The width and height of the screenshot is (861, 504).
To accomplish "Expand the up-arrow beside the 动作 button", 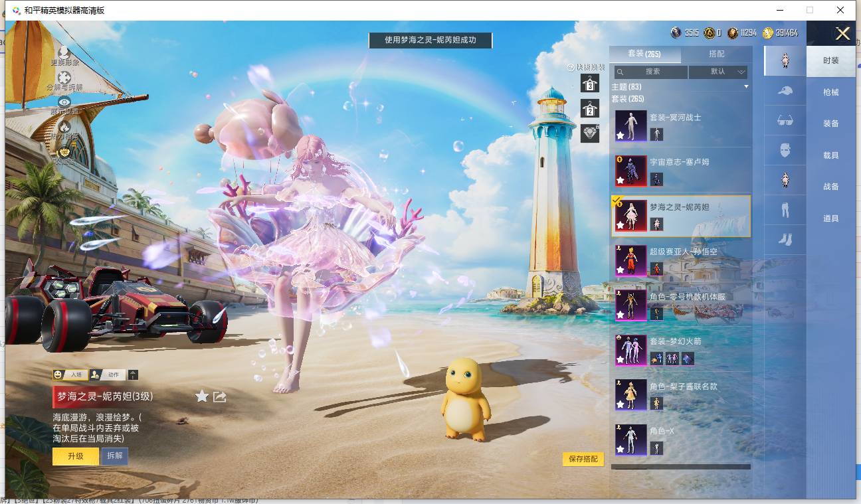I will point(133,375).
